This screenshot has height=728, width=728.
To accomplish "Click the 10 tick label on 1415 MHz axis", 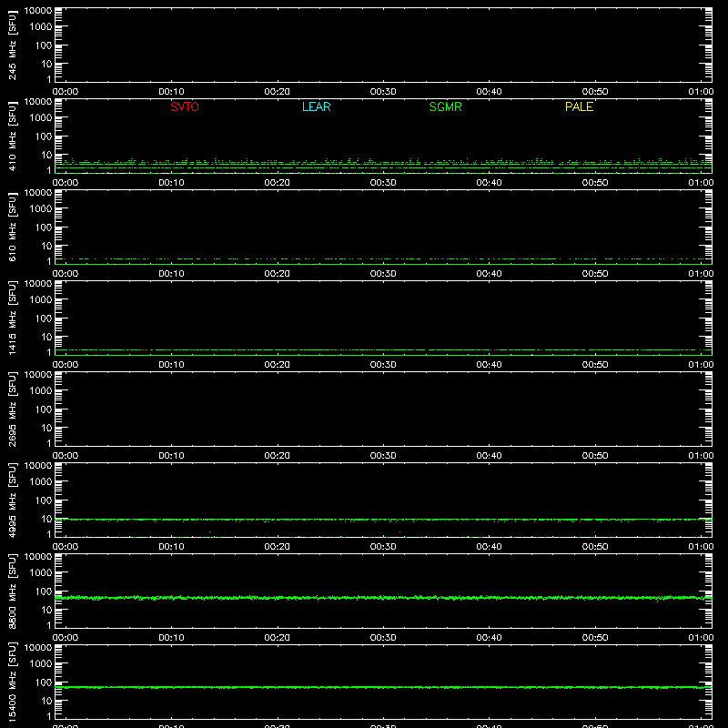I will 46,337.
